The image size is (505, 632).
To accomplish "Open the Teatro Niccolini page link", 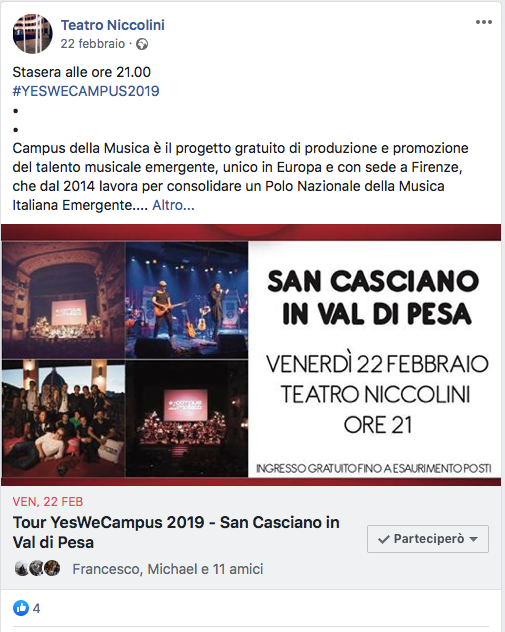I will [113, 25].
